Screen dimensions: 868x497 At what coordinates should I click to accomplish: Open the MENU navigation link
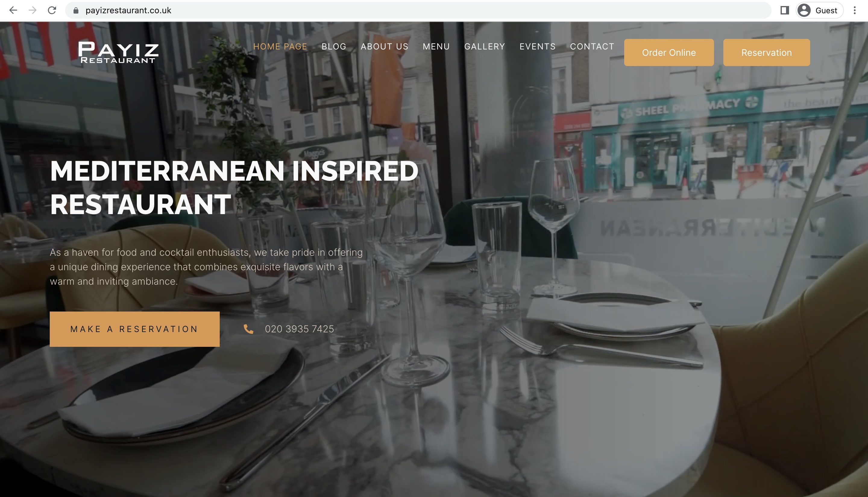[x=436, y=46]
